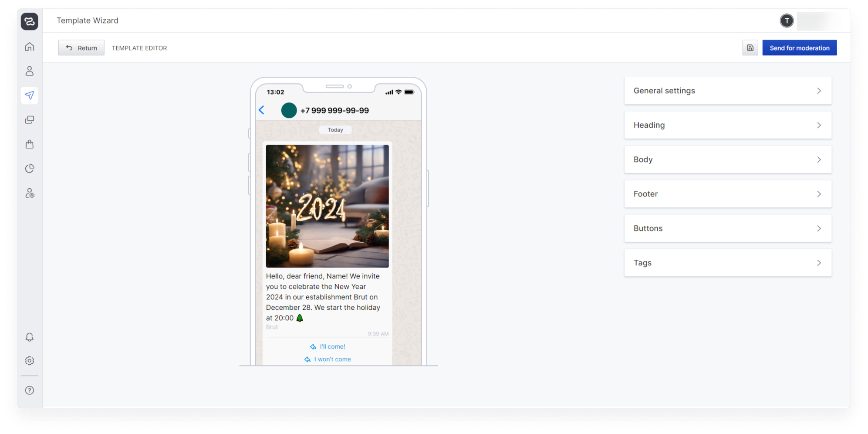Select the paper plane mailing icon
Screen dimensions: 868x434
click(30, 95)
